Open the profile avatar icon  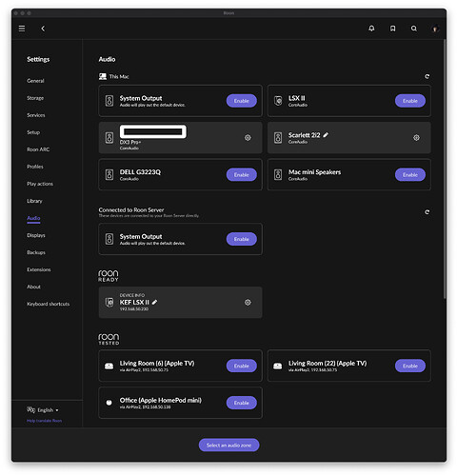(435, 29)
